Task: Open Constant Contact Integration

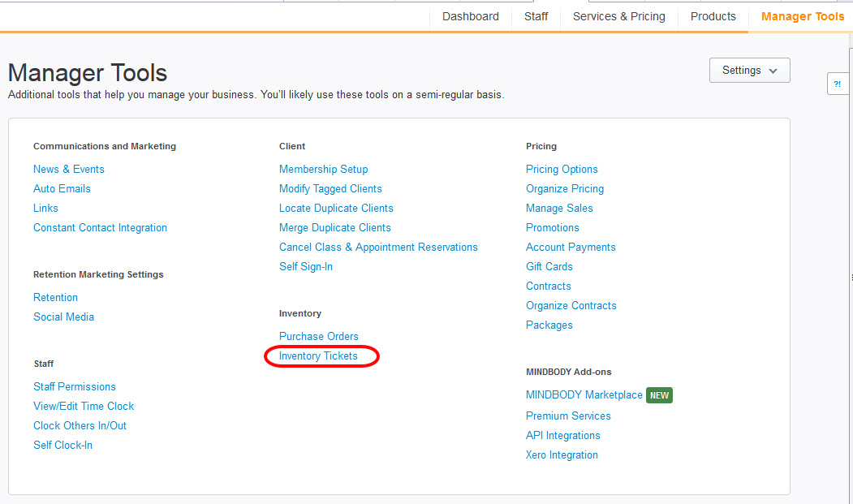Action: [x=100, y=228]
